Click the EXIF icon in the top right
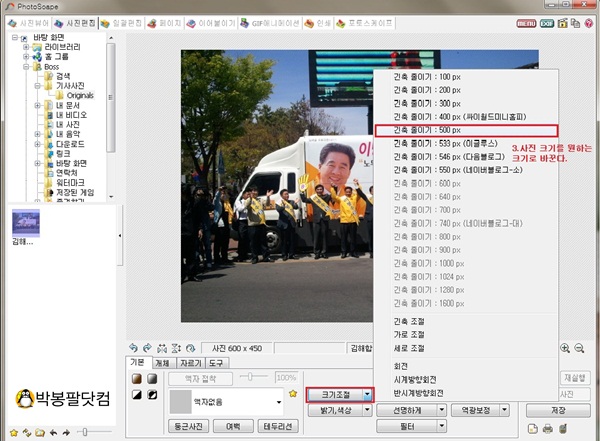Viewport: 600px width, 441px height. coord(548,21)
